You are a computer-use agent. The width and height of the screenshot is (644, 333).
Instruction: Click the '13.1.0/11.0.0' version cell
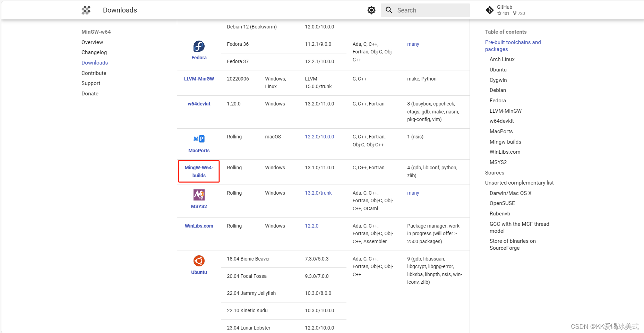point(319,168)
